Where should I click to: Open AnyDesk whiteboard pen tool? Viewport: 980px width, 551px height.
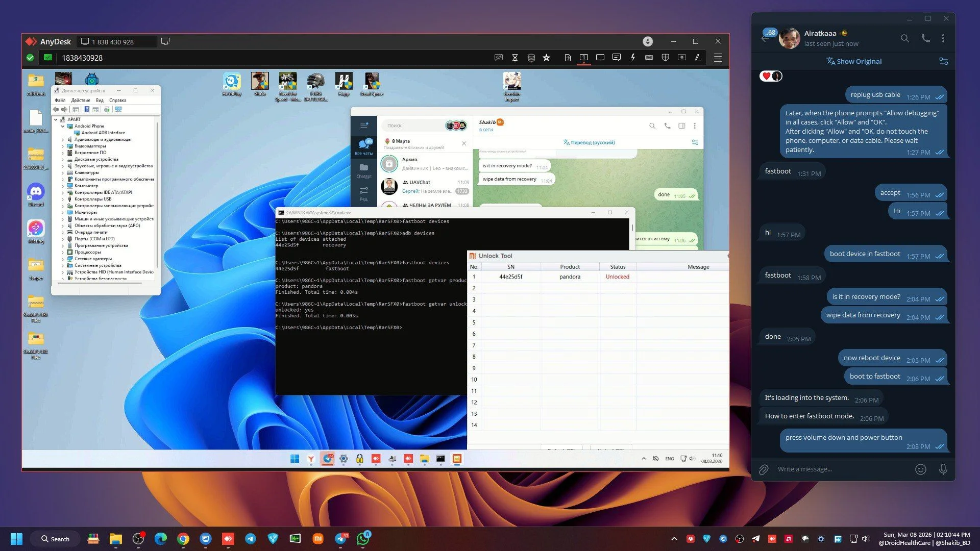tap(698, 58)
